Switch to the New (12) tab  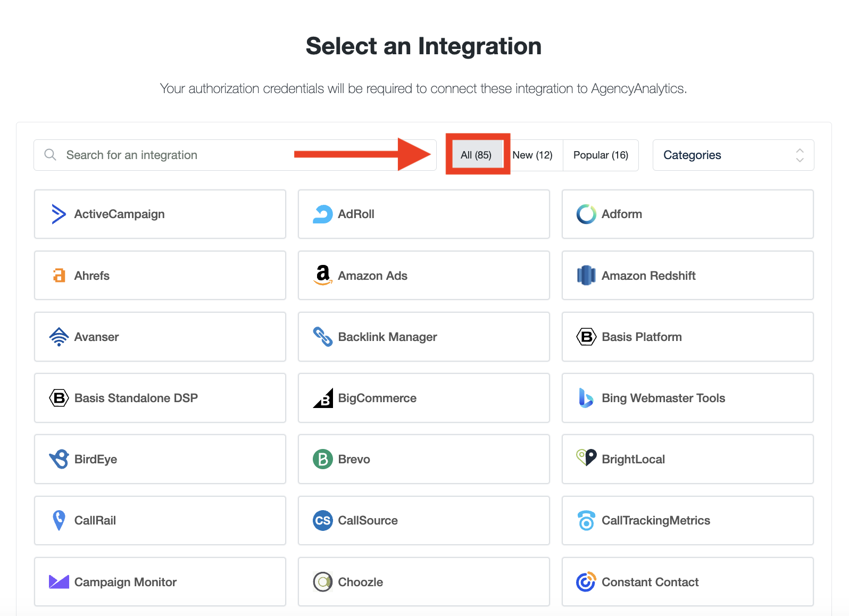[532, 155]
